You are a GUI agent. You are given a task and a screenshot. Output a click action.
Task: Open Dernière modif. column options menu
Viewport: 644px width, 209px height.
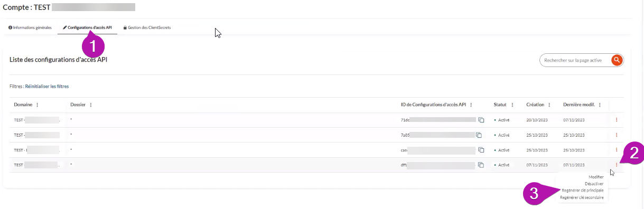(x=600, y=104)
